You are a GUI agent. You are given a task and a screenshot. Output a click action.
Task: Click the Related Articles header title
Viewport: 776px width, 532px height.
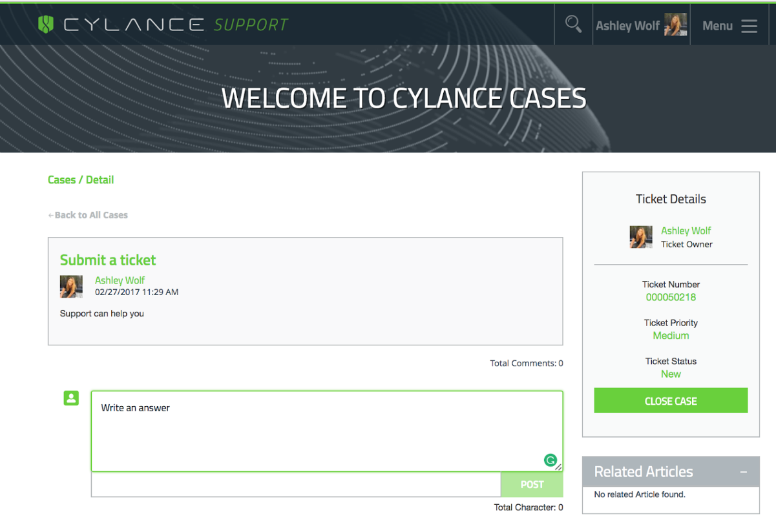644,472
